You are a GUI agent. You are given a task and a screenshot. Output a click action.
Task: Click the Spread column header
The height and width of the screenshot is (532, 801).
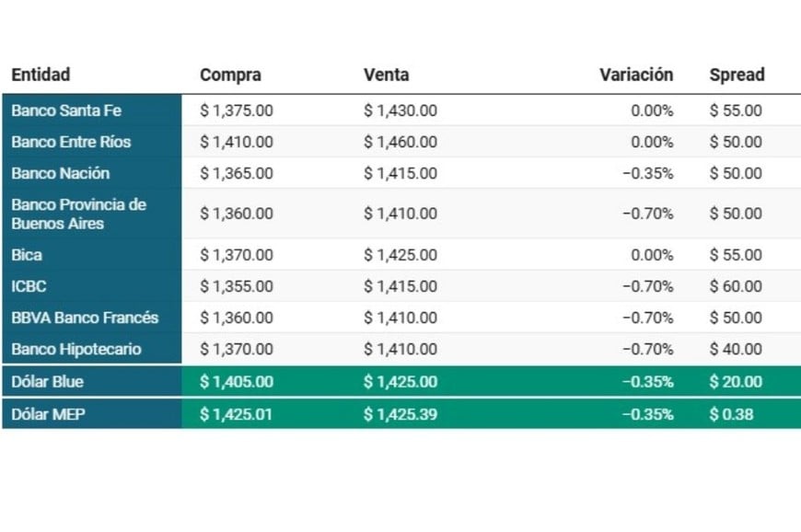(x=737, y=75)
